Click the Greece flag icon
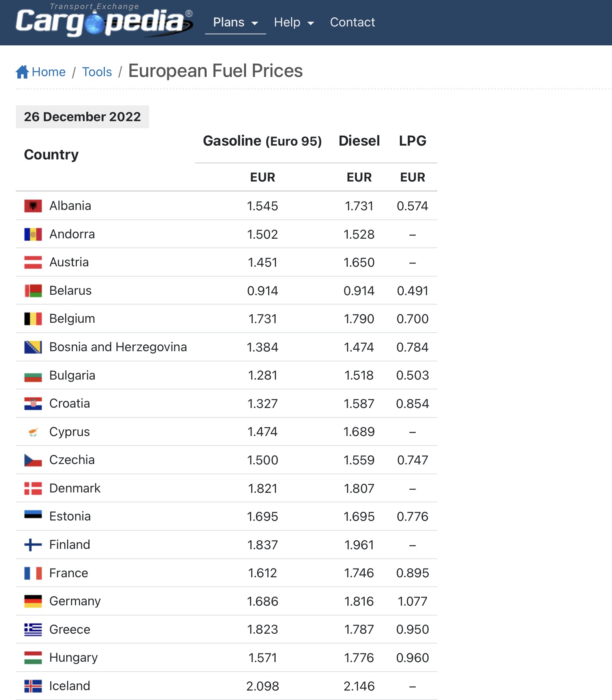Viewport: 612px width, 700px height. (x=33, y=630)
